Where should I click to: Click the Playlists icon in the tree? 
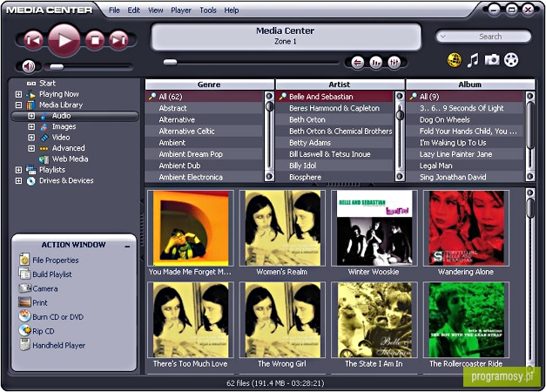click(31, 170)
